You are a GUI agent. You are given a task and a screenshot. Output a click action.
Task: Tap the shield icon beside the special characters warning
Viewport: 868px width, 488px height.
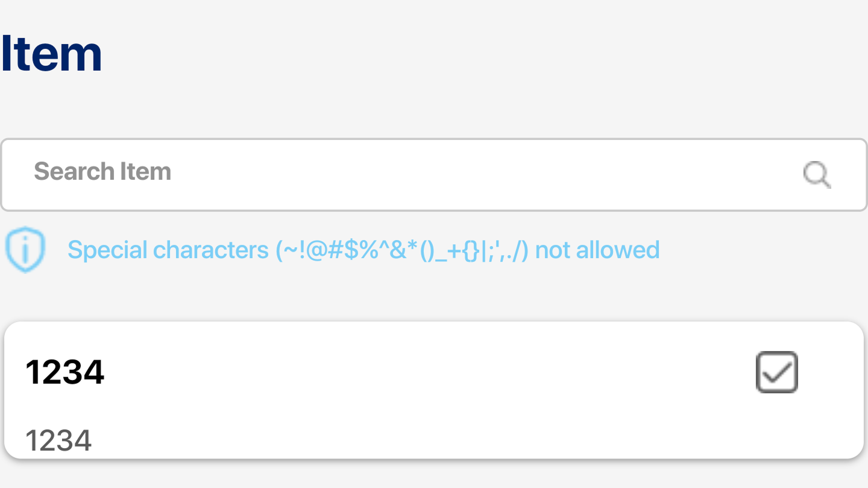[x=25, y=250]
